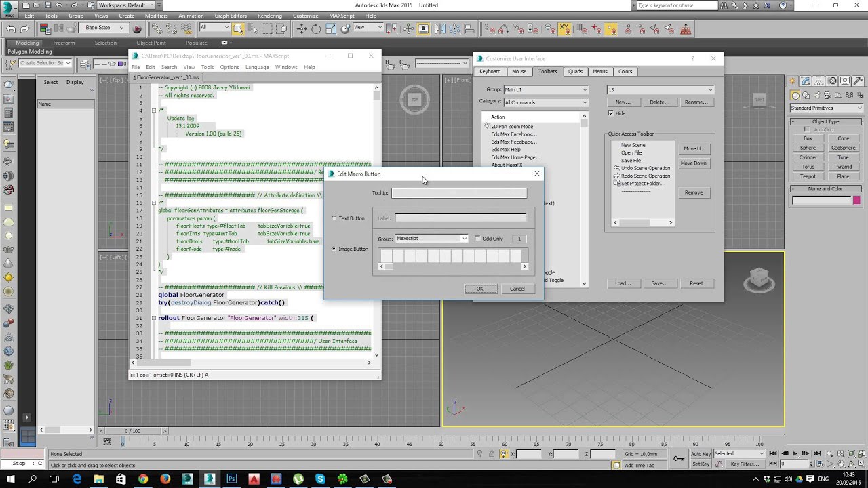Click the Play Animation button
The image size is (868, 488).
795,453
